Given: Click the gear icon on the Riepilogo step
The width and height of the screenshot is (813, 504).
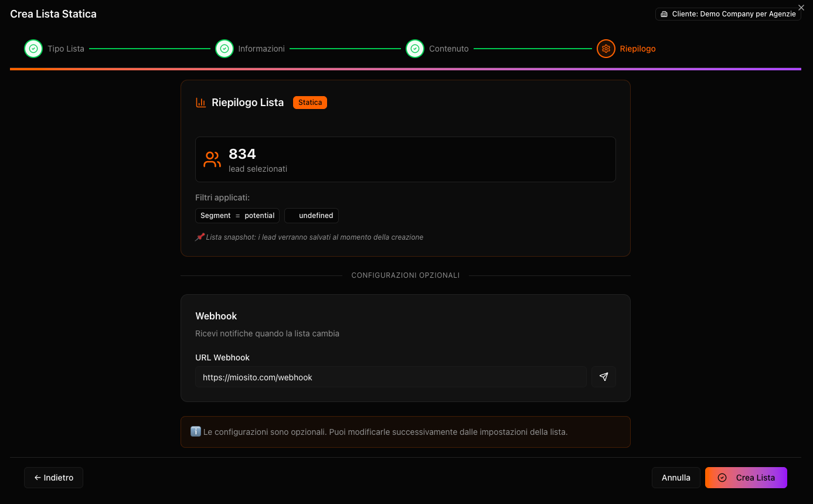Looking at the screenshot, I should click(x=606, y=49).
